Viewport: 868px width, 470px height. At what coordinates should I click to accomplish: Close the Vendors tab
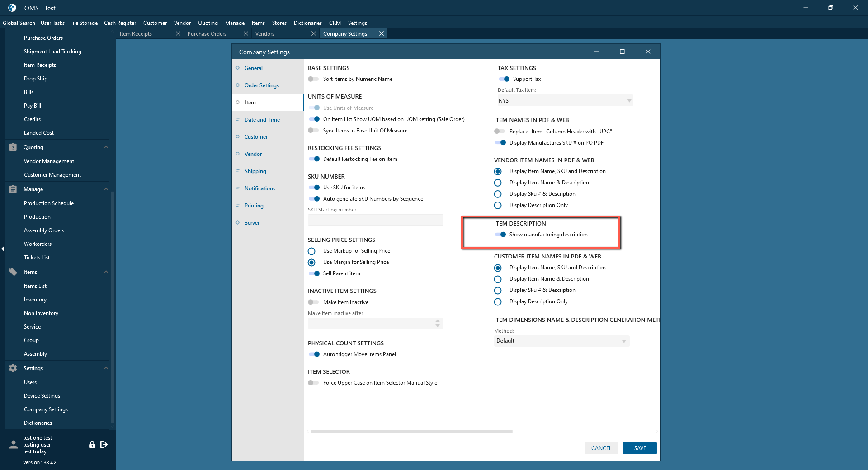coord(314,34)
